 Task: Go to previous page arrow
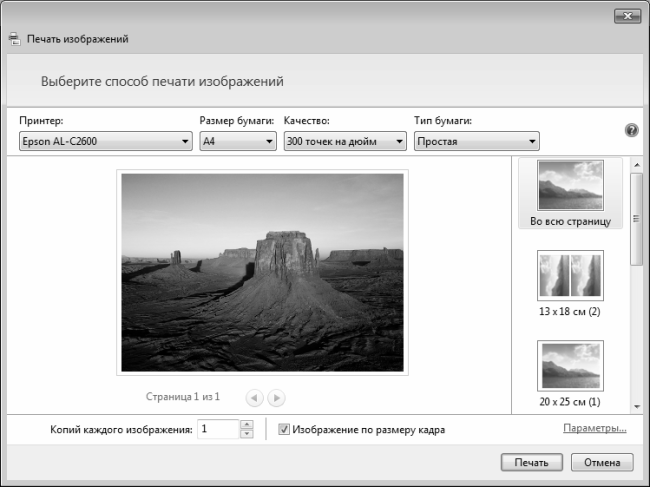click(x=255, y=398)
